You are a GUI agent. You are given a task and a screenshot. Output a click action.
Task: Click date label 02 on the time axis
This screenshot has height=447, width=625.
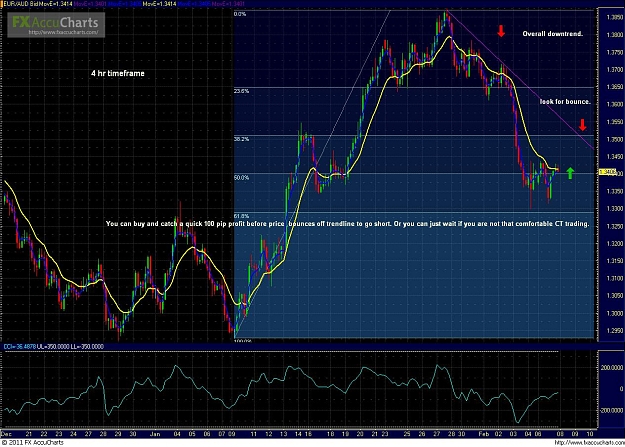point(499,434)
